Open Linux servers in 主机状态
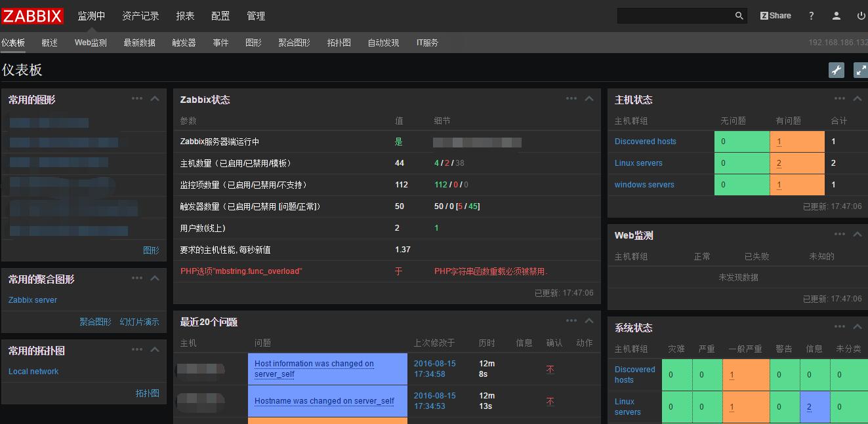This screenshot has height=424, width=868. (x=638, y=163)
